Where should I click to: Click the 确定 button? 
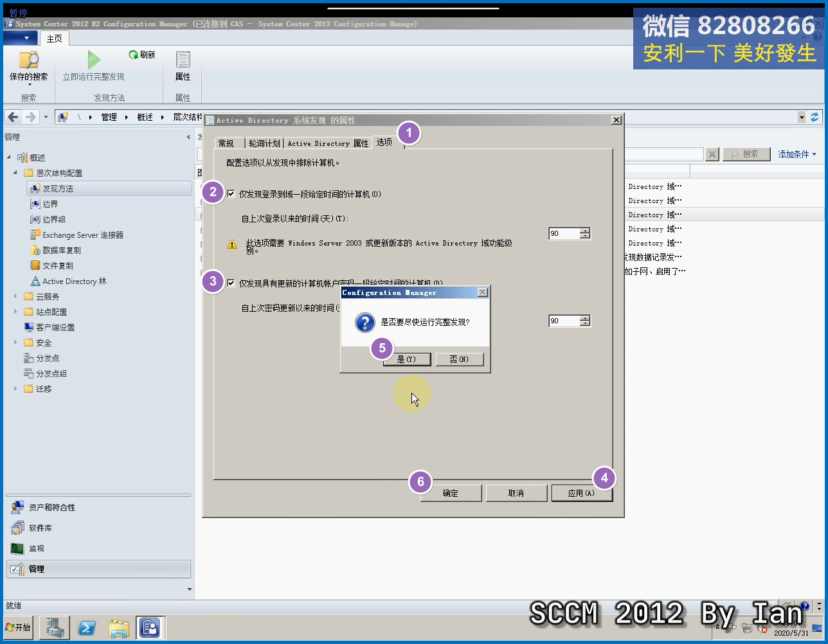[451, 493]
